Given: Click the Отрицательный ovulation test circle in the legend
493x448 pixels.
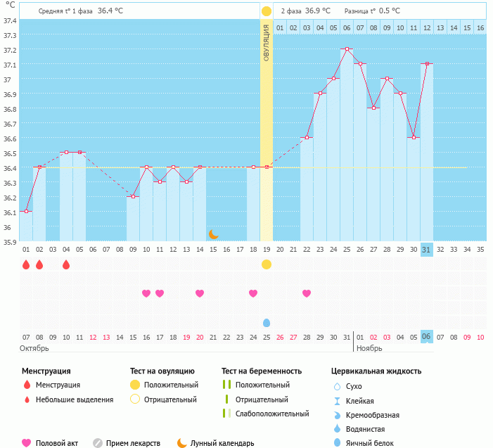Looking at the screenshot, I should point(134,399).
